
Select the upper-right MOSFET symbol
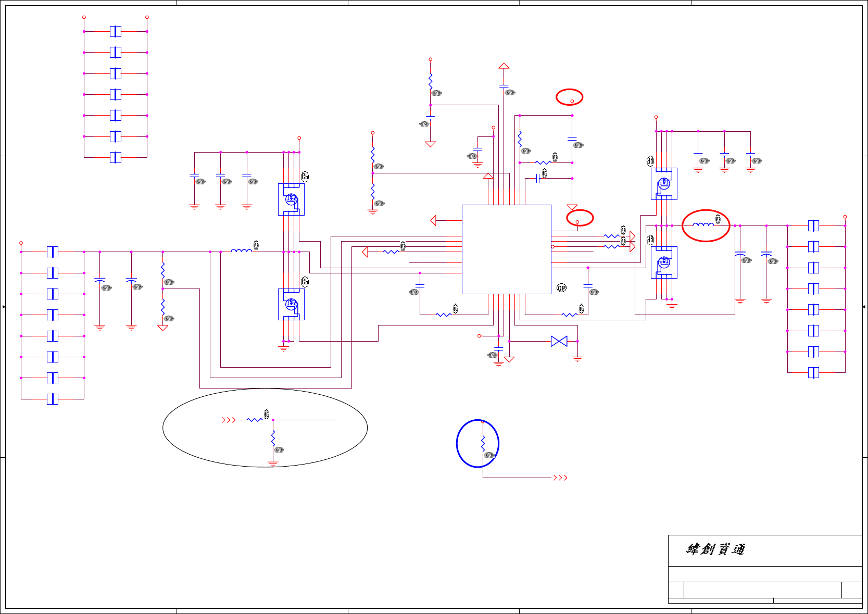click(x=664, y=183)
